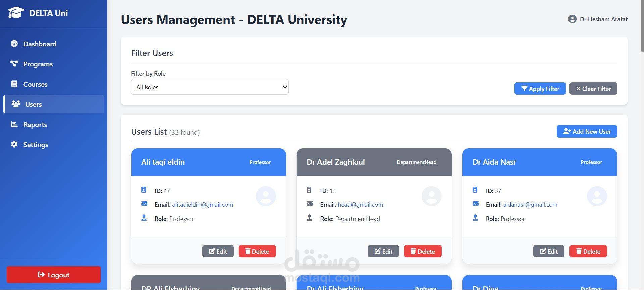Open the Filter by Role dropdown
Image resolution: width=644 pixels, height=290 pixels.
[210, 87]
